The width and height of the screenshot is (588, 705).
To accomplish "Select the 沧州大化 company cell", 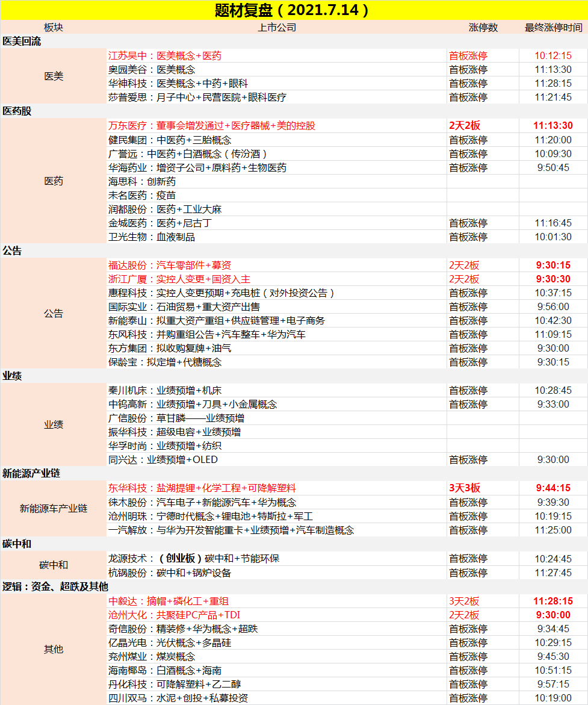I will click(x=276, y=615).
